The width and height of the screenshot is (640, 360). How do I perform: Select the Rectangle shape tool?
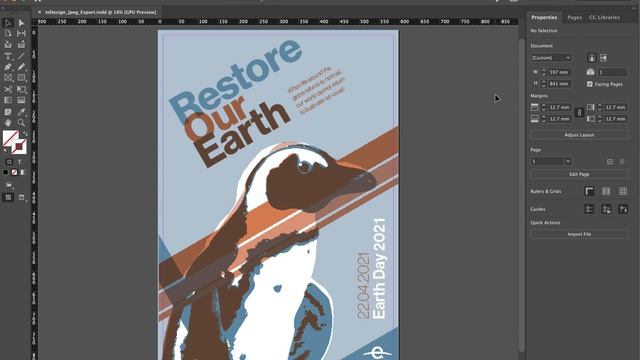click(21, 78)
